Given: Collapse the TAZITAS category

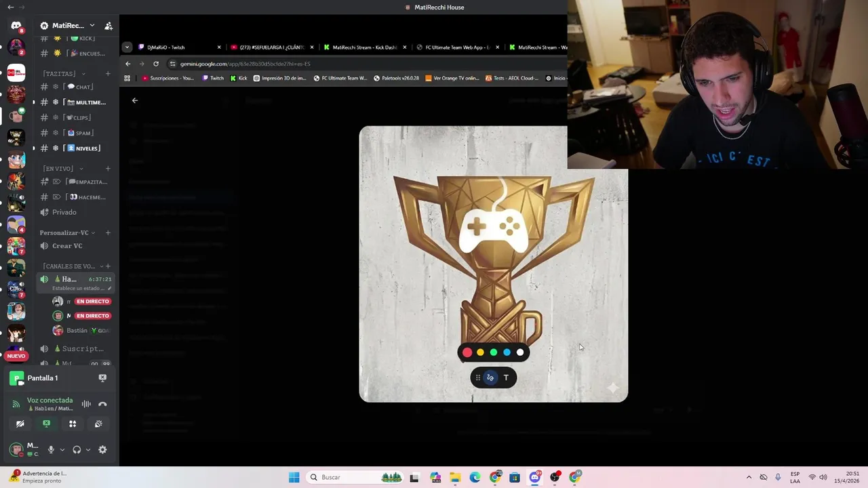Looking at the screenshot, I should pos(64,73).
